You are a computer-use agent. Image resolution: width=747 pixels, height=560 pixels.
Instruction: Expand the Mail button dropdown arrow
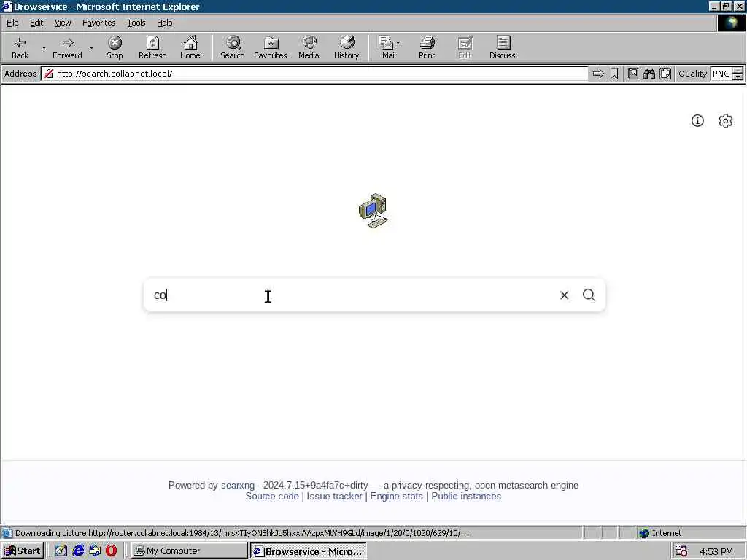pos(398,43)
